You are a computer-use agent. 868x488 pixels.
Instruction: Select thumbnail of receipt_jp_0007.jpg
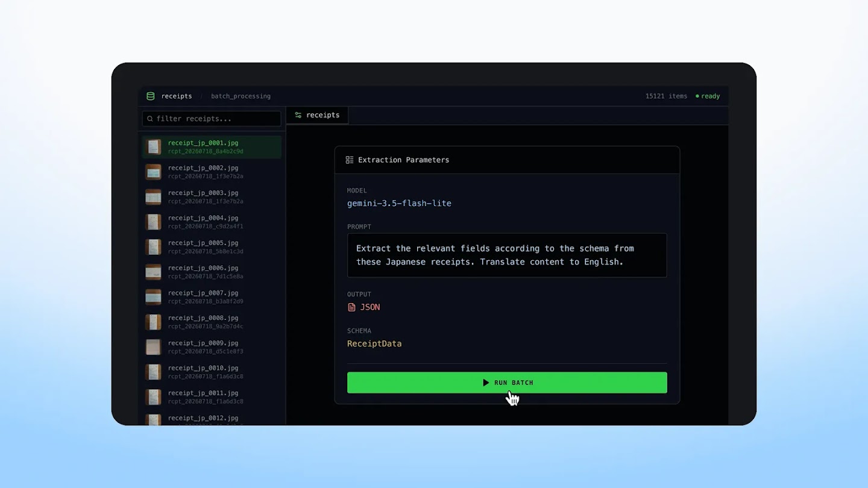pyautogui.click(x=153, y=297)
